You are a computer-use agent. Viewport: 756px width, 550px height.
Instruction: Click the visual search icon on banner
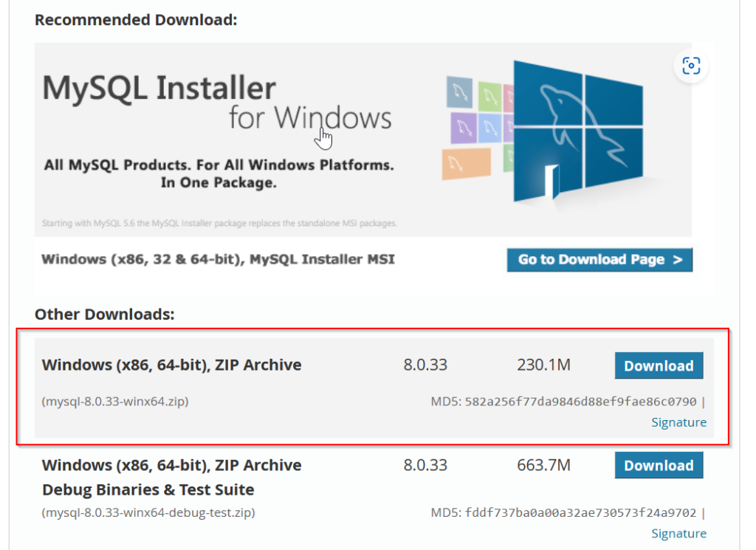pyautogui.click(x=691, y=66)
